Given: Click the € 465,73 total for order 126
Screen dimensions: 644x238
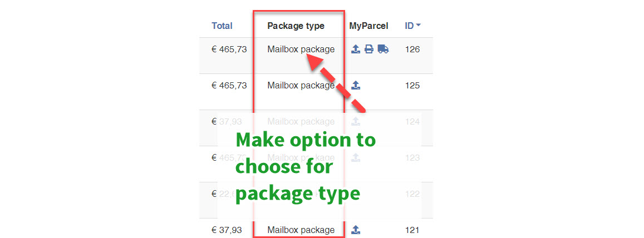Looking at the screenshot, I should (x=229, y=49).
